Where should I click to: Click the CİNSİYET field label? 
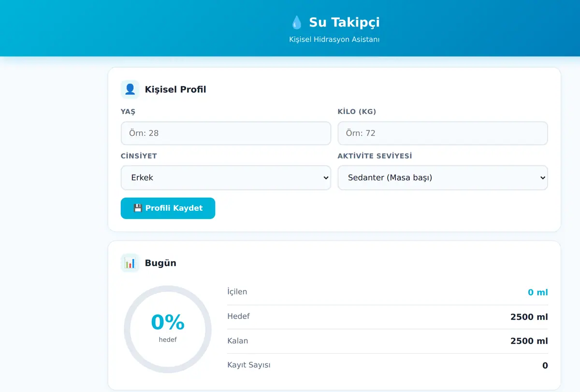pos(139,156)
